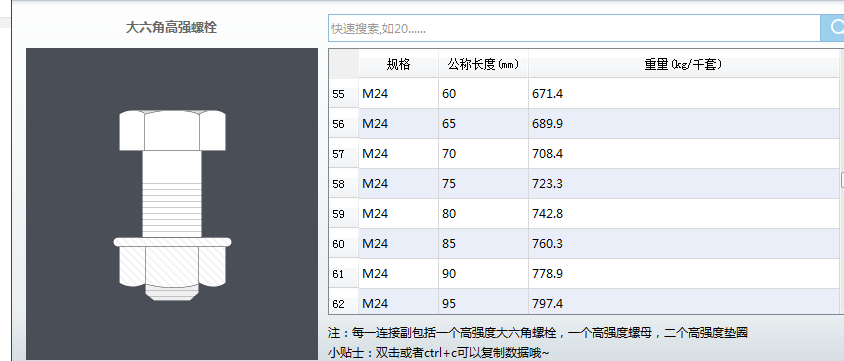Screen dimensions: 844x361
Task: Click the search magnifier button
Action: tap(832, 28)
